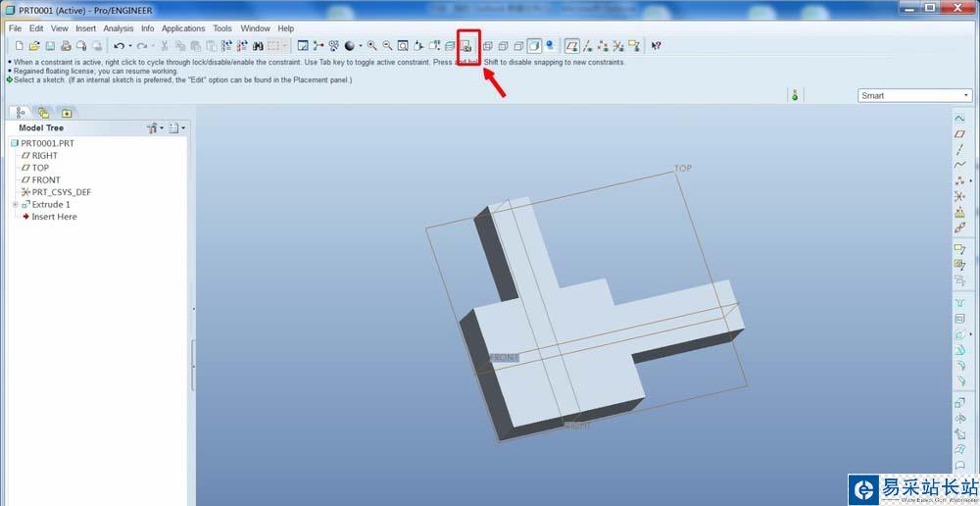Screen dimensions: 980x506
Task: Toggle datum planes display
Action: pos(572,46)
